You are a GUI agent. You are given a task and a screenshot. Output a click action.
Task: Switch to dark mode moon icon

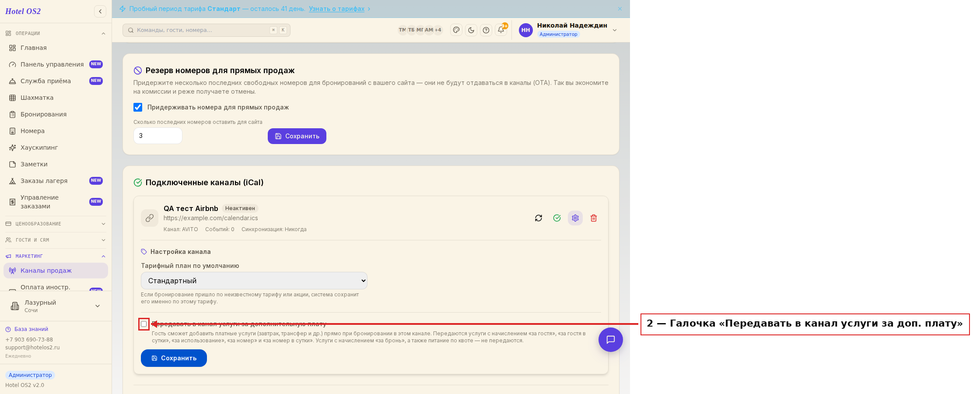click(x=471, y=30)
